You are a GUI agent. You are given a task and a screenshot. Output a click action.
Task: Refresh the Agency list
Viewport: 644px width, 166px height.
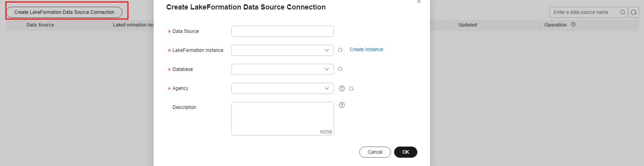(351, 89)
